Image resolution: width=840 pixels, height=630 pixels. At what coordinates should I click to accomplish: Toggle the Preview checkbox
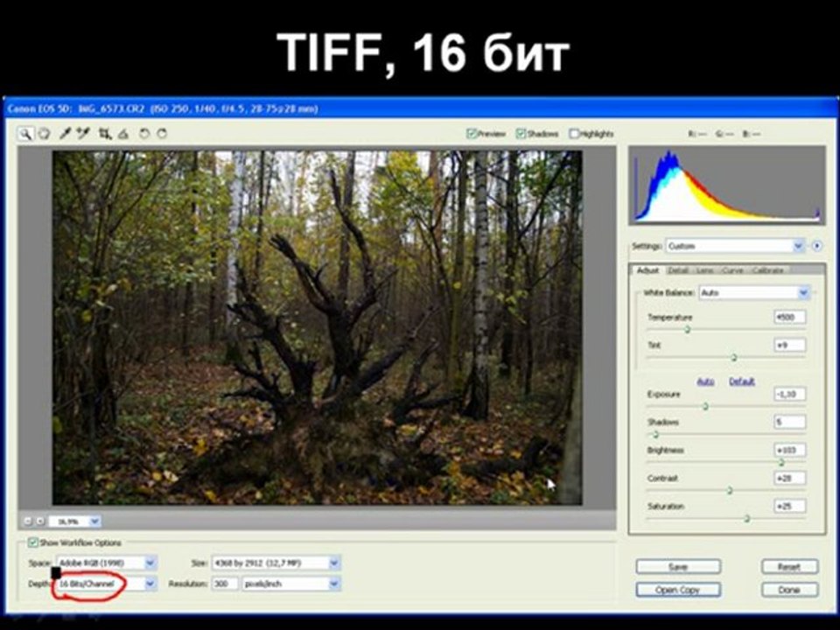(x=472, y=133)
